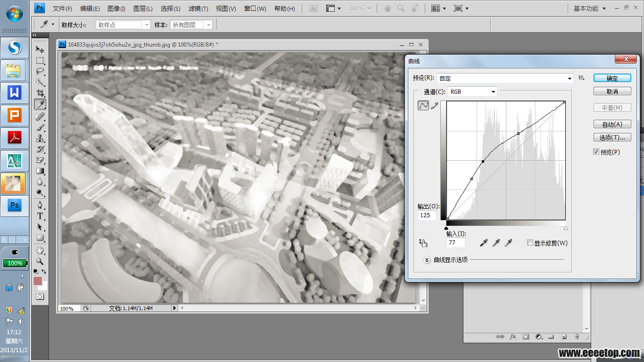Open the 样本 所有图层 dropdown
The image size is (644, 362).
tap(191, 25)
